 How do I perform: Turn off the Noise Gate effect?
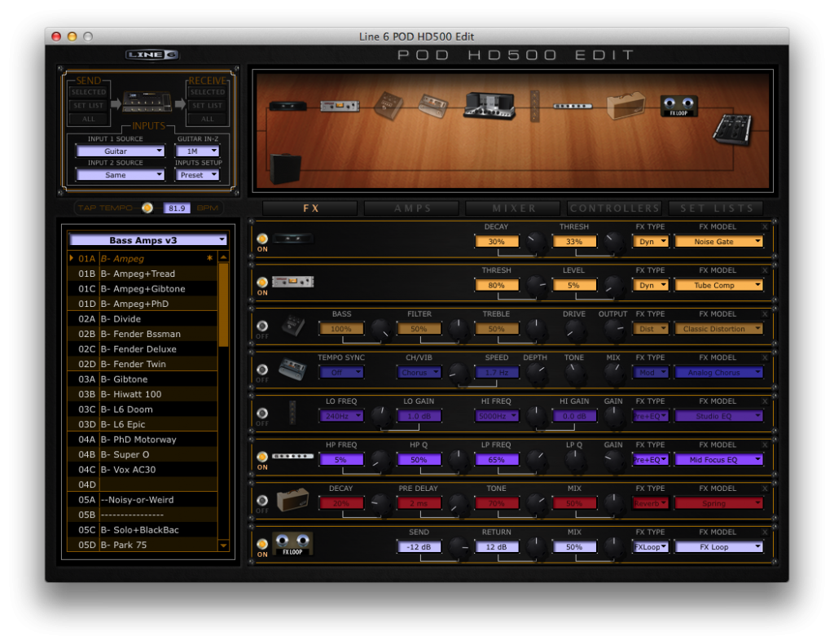click(x=262, y=239)
